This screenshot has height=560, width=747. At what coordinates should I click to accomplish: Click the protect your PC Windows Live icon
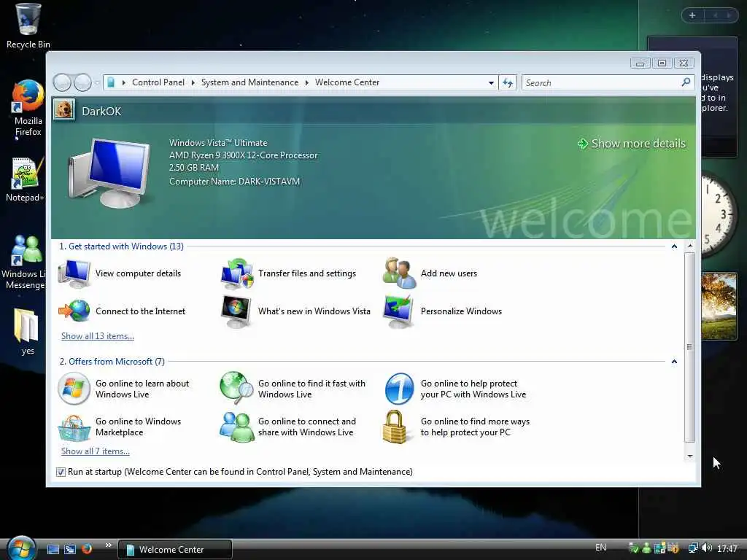[399, 389]
